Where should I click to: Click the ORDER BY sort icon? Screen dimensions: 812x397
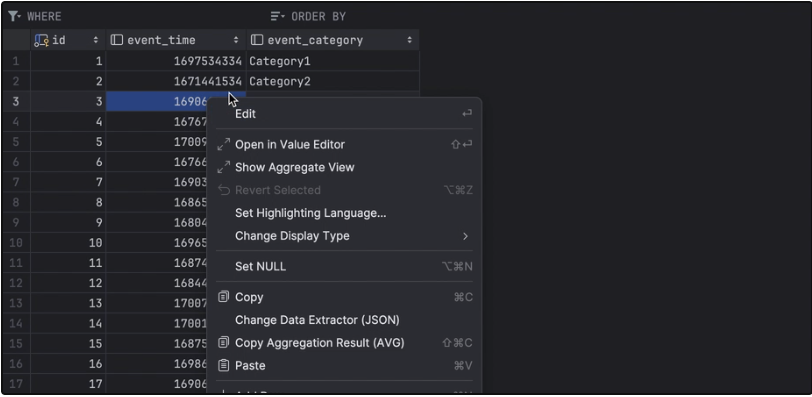(277, 17)
